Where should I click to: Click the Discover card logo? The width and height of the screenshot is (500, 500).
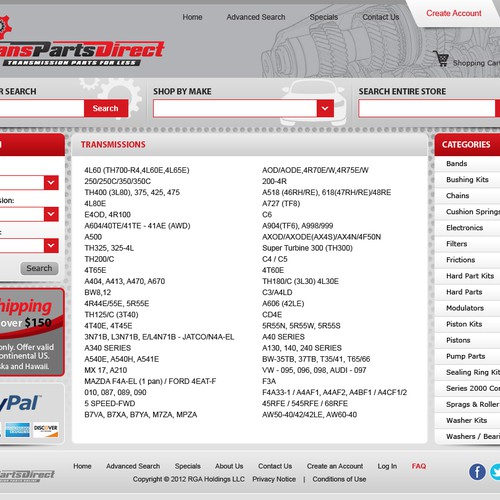(46, 430)
